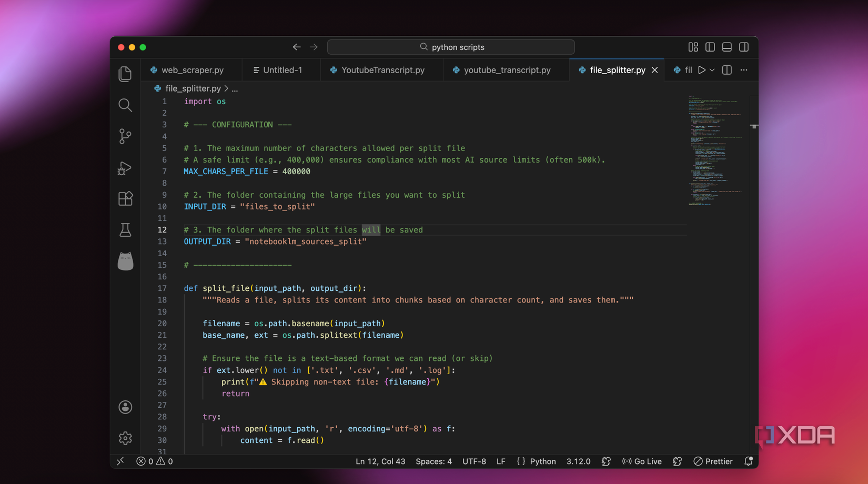
Task: Expand the breadcrumb ellipsis after file_splitter.py
Action: tap(235, 89)
